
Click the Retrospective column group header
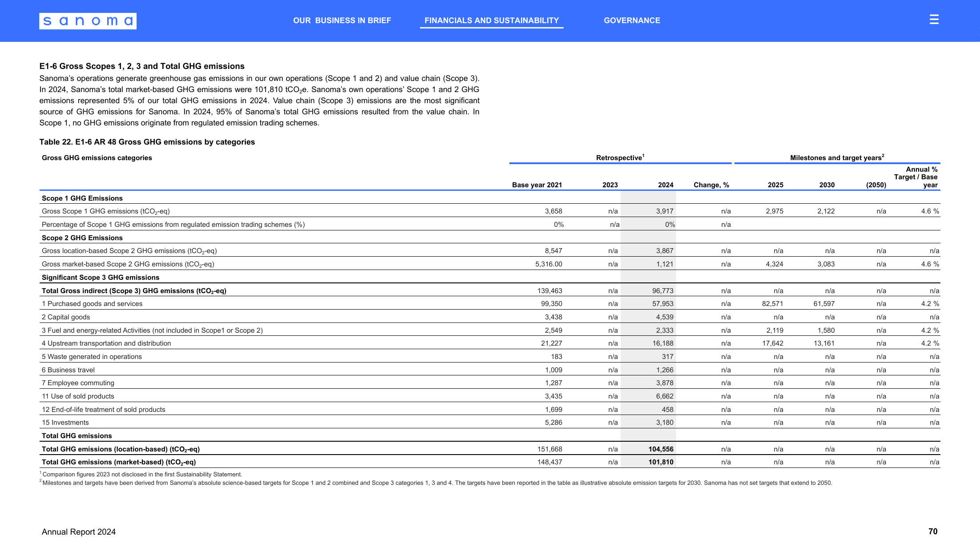tap(620, 157)
